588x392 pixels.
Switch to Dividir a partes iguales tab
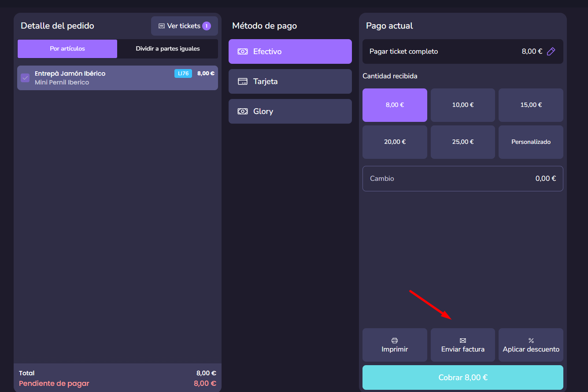pos(167,49)
